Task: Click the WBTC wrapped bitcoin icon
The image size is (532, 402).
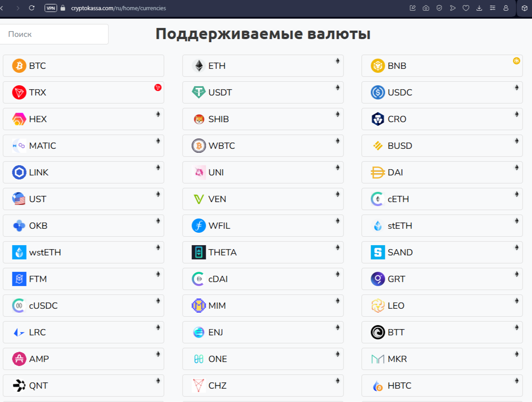Action: [199, 146]
